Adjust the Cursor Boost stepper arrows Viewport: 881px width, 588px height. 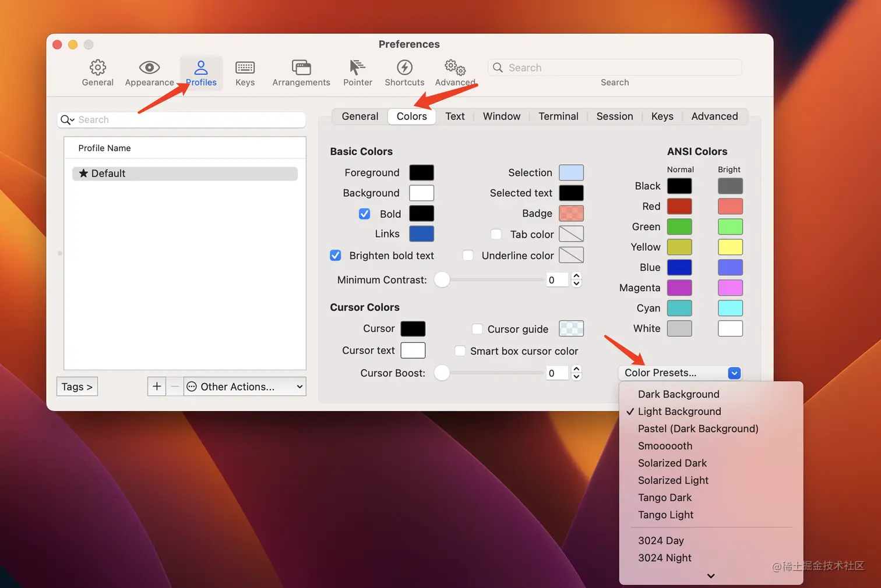tap(576, 373)
